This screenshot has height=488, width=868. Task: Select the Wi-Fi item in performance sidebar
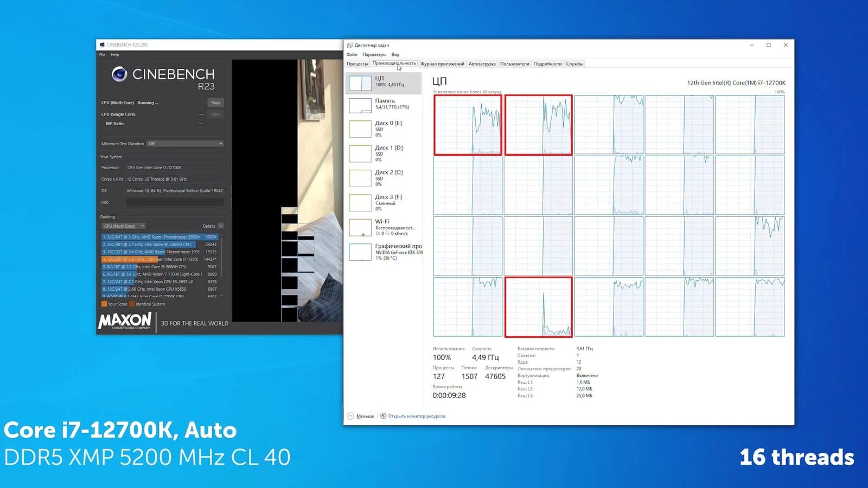[384, 227]
